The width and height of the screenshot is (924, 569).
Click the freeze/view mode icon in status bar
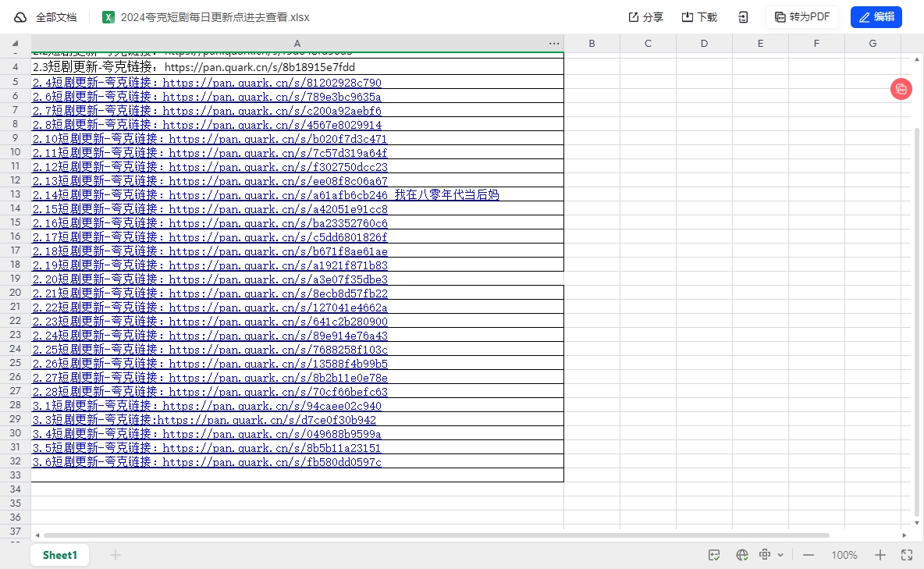(x=765, y=554)
